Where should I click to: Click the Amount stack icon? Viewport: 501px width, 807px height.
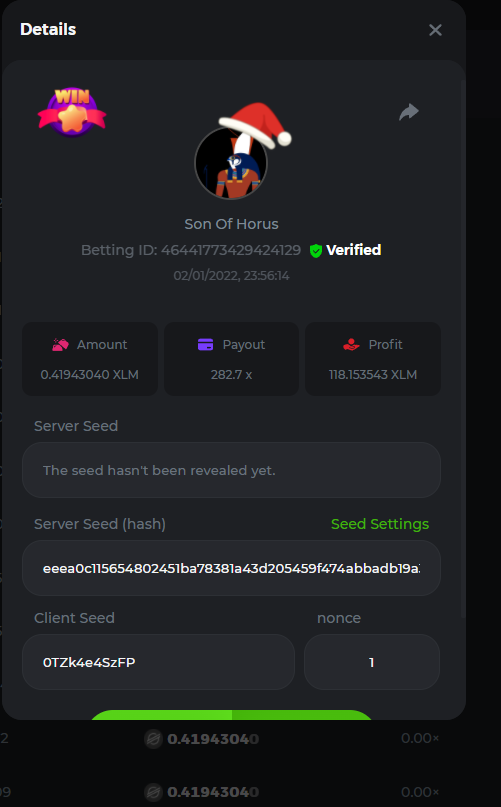(60, 344)
